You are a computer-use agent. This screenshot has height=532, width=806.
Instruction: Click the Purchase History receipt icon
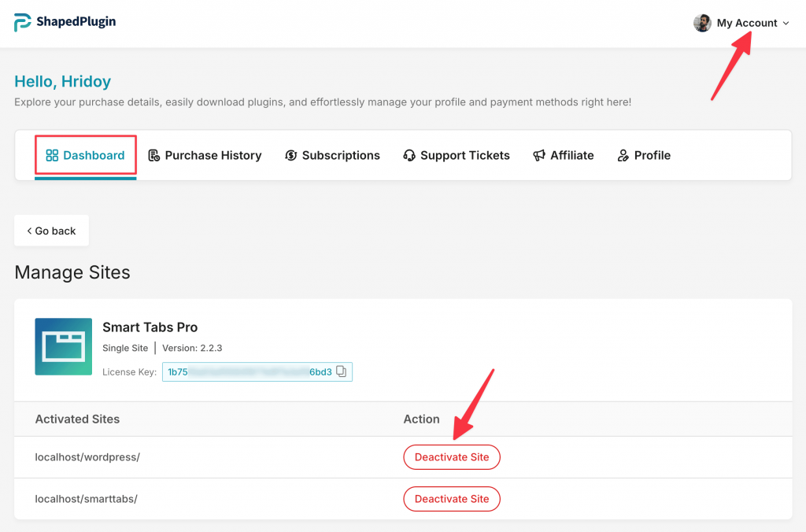[153, 155]
